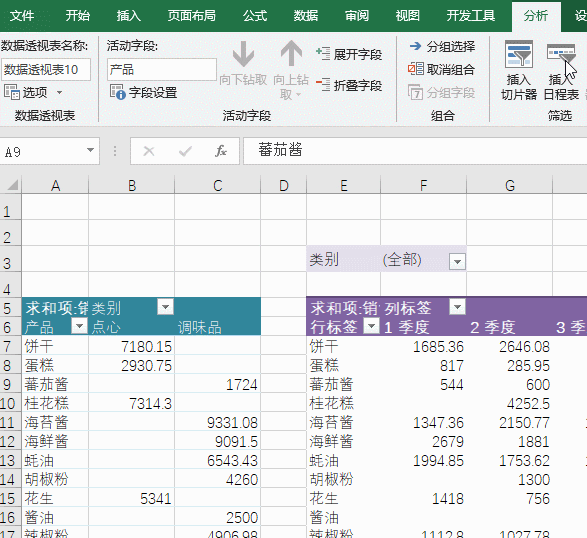The height and width of the screenshot is (538, 587).
Task: Click the formula bar showing 蕃茄酱
Action: (x=415, y=151)
